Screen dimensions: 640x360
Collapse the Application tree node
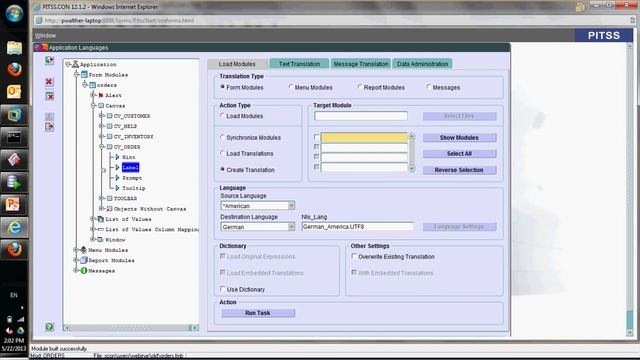68,64
